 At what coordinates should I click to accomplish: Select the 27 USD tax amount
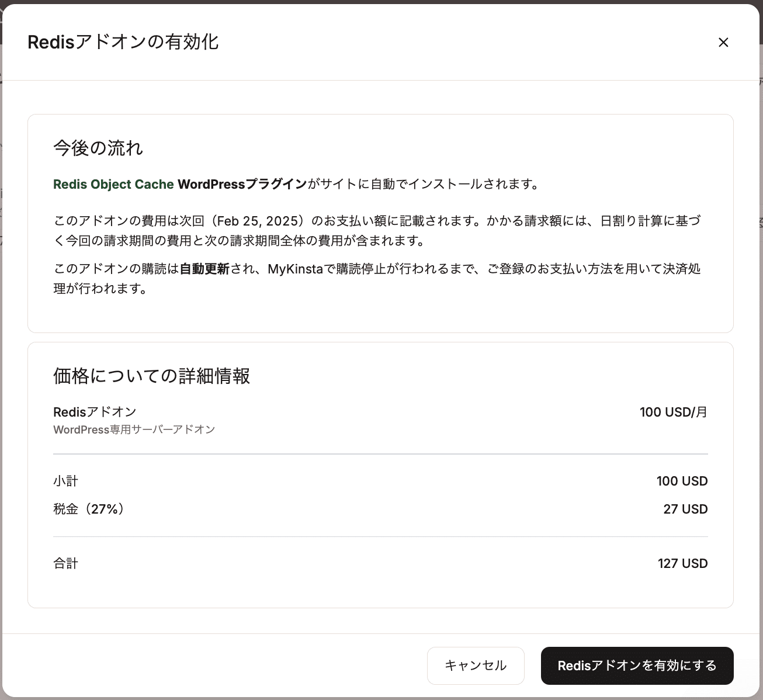(685, 508)
